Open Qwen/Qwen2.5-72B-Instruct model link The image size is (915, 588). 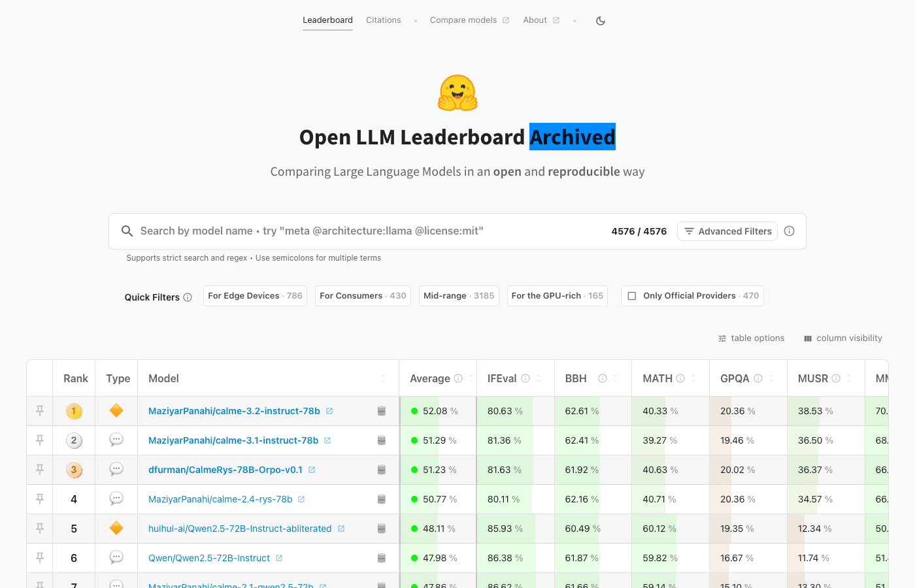click(x=209, y=558)
